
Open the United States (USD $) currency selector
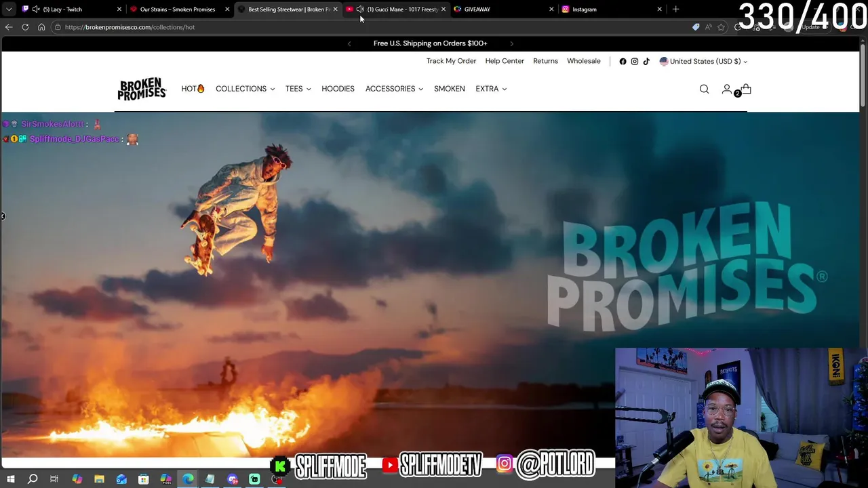click(x=703, y=61)
